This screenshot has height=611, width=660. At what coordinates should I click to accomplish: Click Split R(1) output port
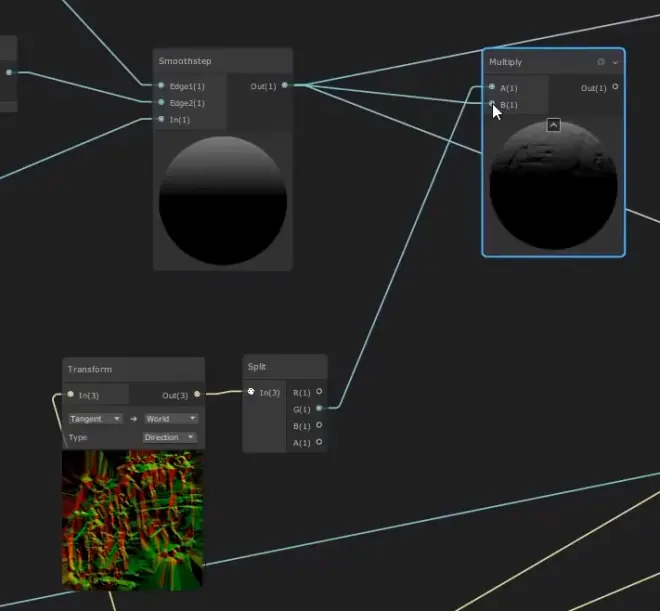(319, 391)
